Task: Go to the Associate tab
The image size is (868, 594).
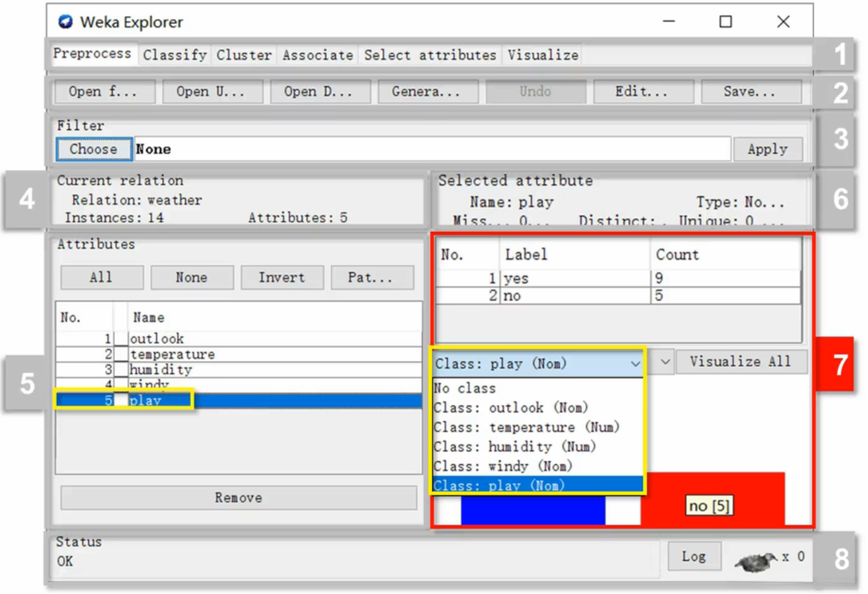Action: (318, 55)
